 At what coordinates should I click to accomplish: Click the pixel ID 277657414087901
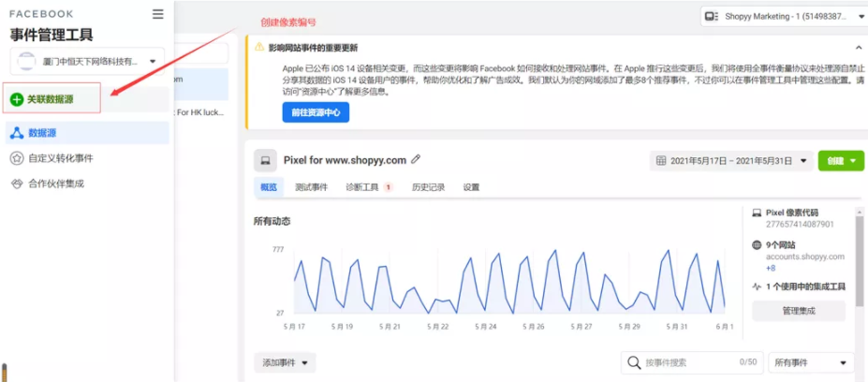click(800, 224)
